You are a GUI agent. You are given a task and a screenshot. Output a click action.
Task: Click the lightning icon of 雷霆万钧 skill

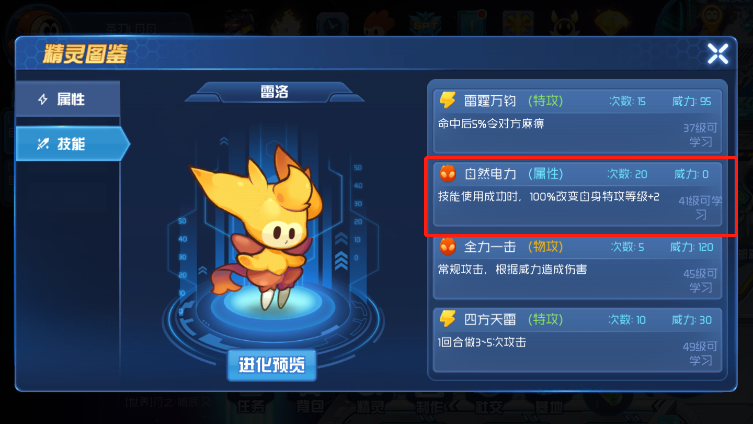click(447, 100)
